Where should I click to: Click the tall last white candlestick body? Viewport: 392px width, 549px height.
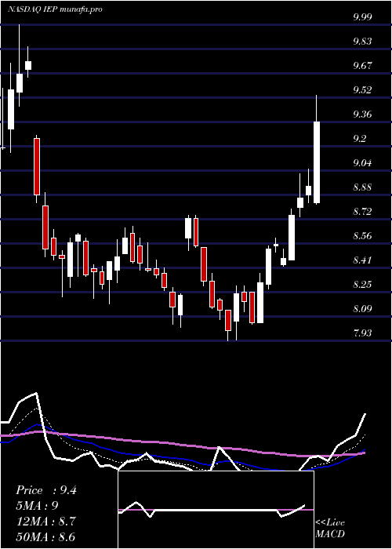[x=317, y=162]
